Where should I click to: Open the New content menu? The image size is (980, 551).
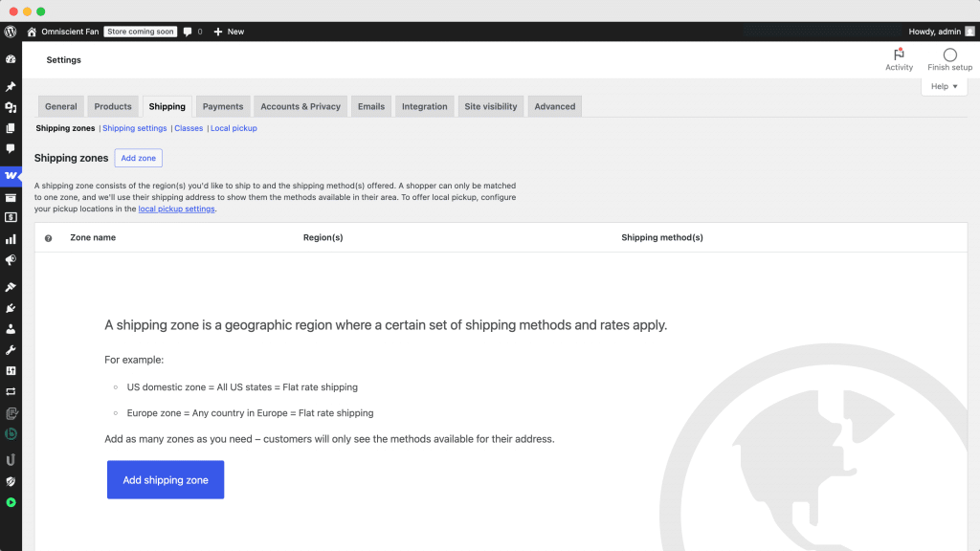point(229,32)
